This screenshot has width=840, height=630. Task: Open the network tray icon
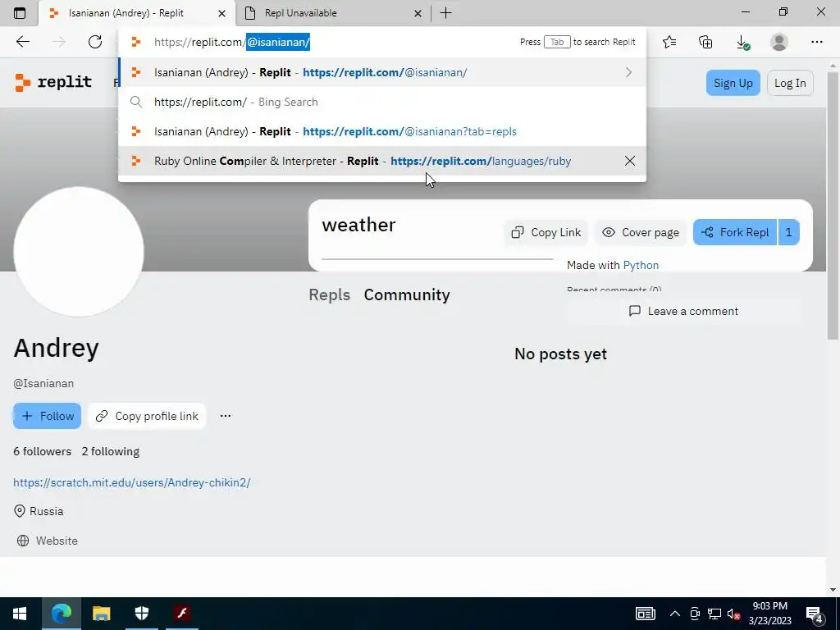[x=714, y=614]
